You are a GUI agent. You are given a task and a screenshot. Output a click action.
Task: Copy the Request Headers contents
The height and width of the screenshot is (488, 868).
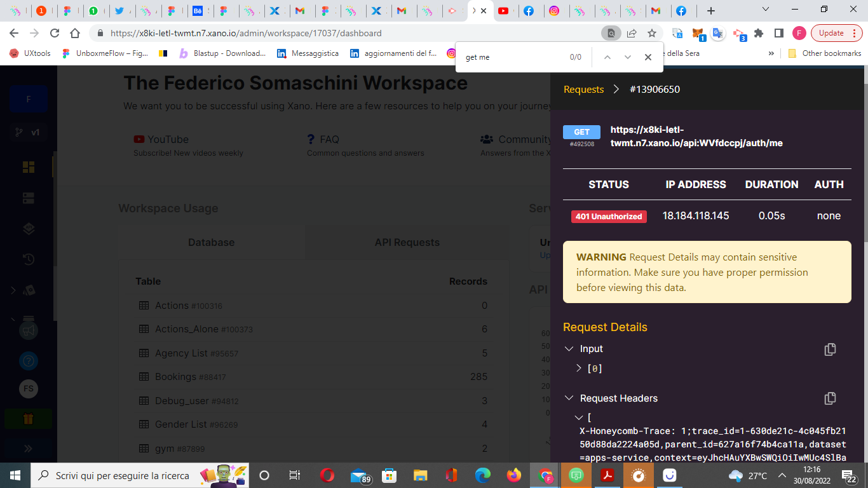click(x=830, y=398)
